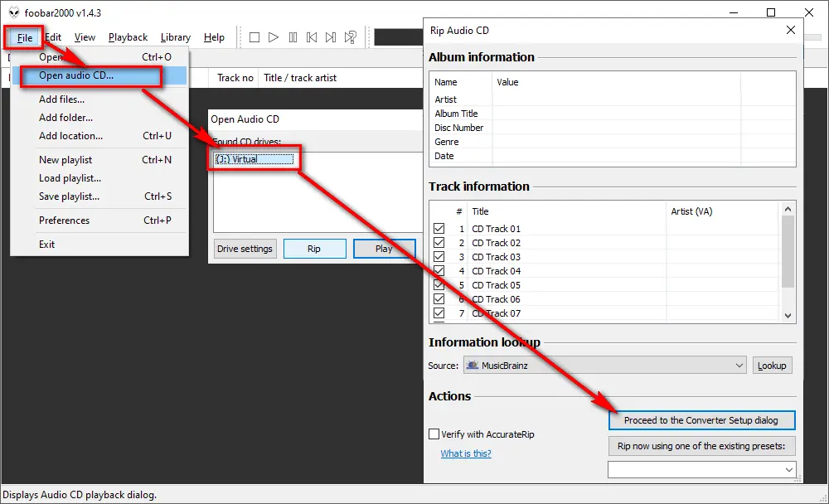829x504 pixels.
Task: Open the Edit menu
Action: point(53,37)
